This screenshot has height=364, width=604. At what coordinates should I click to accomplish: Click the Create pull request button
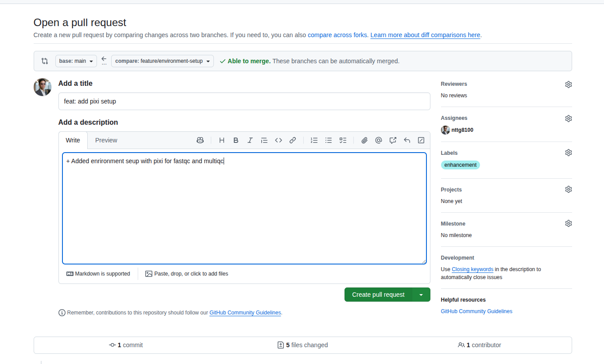point(378,295)
